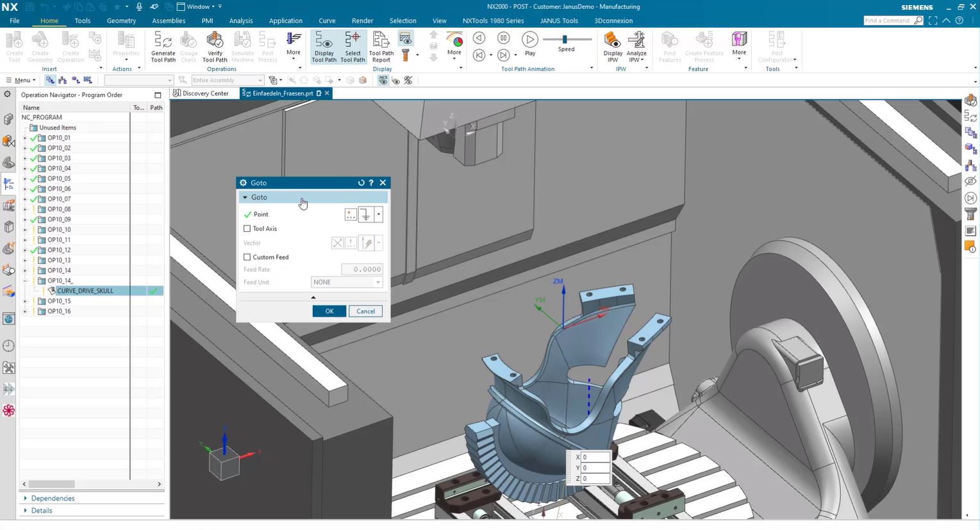Viewport: 980px width, 530px height.
Task: Switch to the Analysis ribbon tab
Action: click(x=241, y=21)
